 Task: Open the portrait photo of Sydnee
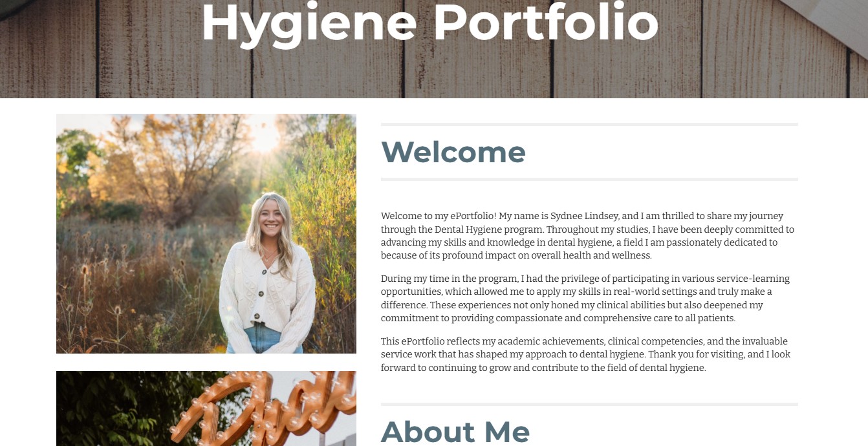[206, 233]
